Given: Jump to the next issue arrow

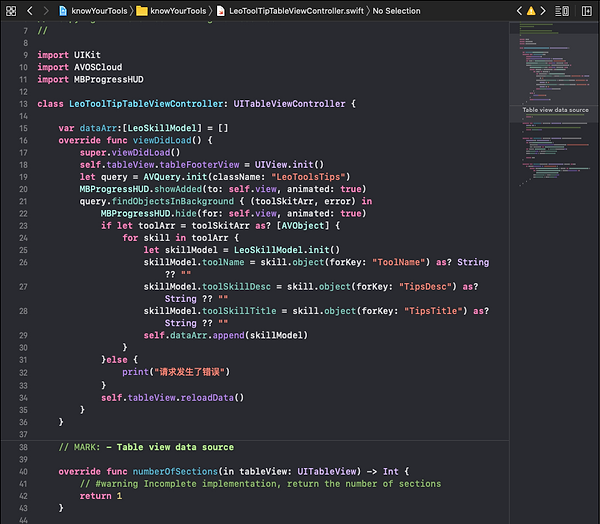Looking at the screenshot, I should point(543,11).
